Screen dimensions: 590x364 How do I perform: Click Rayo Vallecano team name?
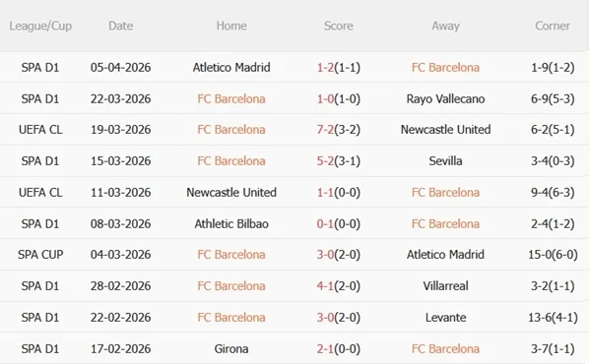pyautogui.click(x=445, y=98)
